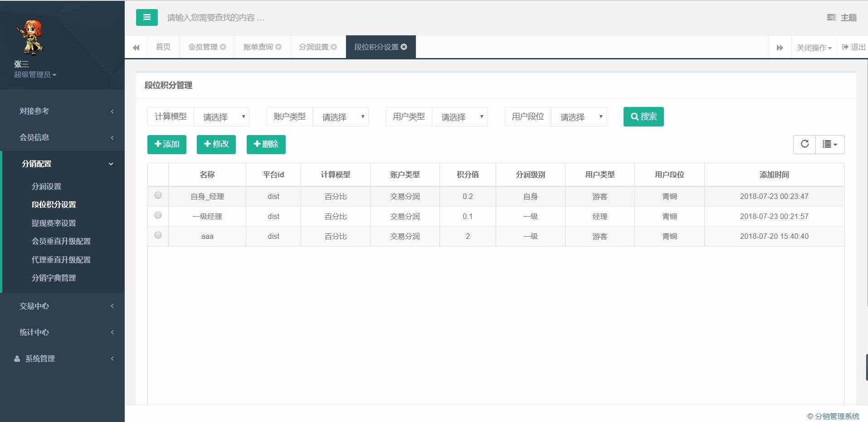Click the date 2018-07-20 15:40:40
The width and height of the screenshot is (868, 422).
tap(774, 236)
